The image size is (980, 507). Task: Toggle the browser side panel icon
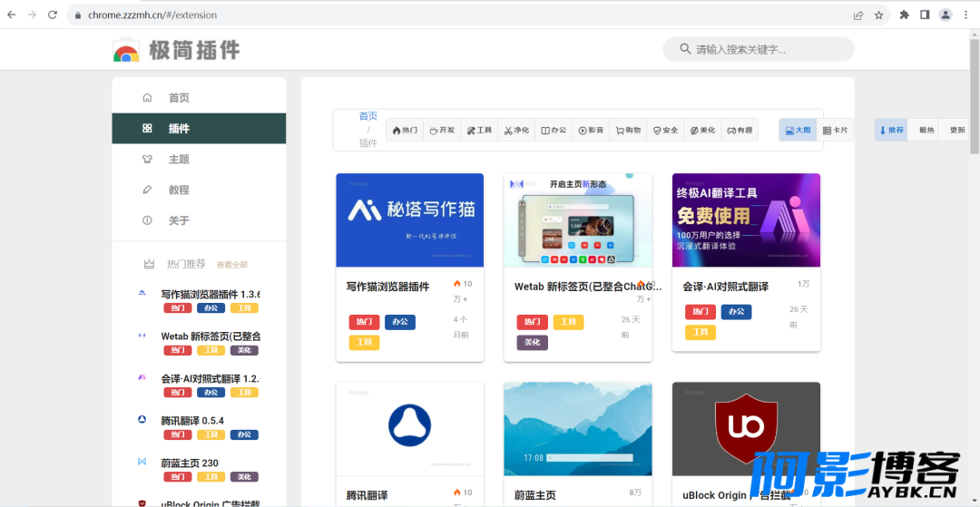925,15
